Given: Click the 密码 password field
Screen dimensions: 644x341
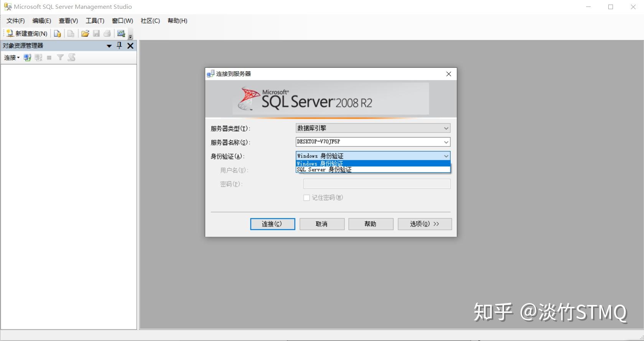Looking at the screenshot, I should point(377,184).
